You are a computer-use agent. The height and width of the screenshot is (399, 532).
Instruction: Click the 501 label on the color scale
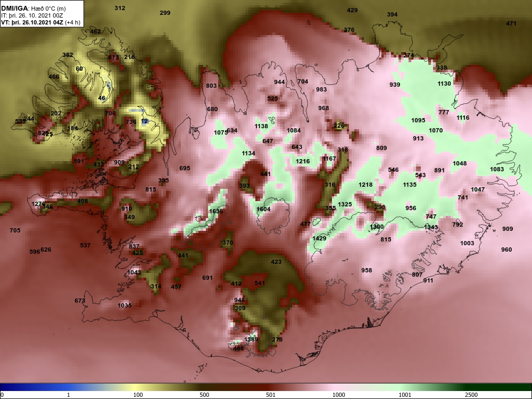[270, 395]
